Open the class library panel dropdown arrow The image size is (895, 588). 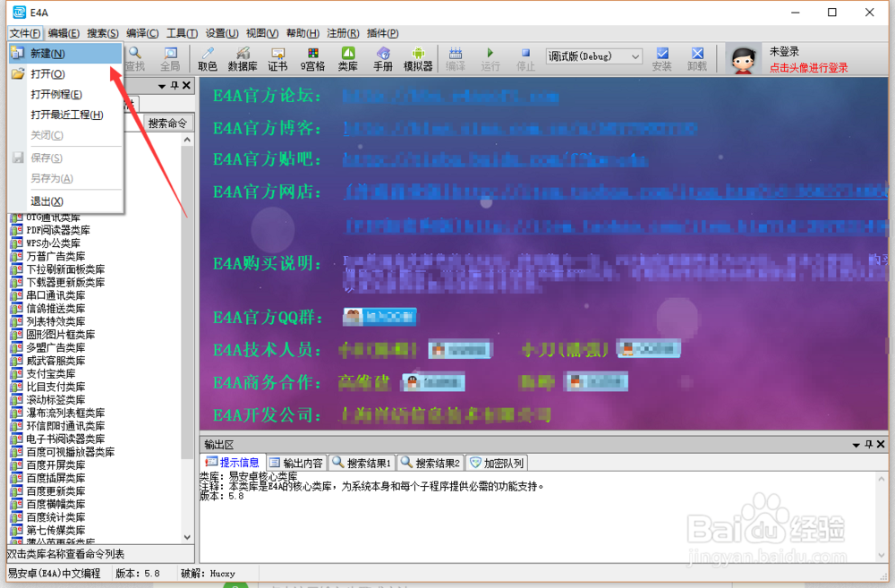[x=160, y=85]
